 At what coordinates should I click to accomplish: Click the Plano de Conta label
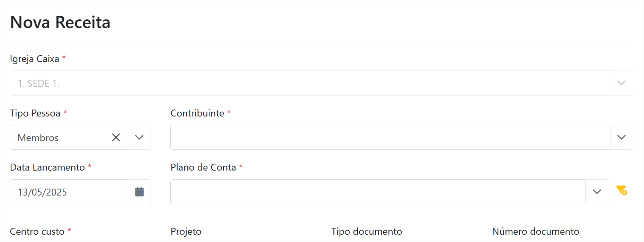203,167
